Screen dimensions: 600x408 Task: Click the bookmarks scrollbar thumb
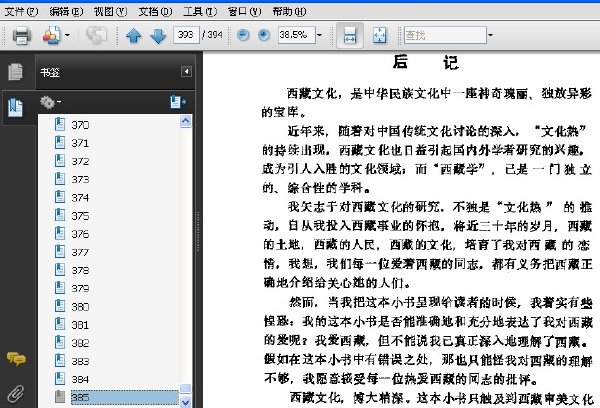point(186,388)
